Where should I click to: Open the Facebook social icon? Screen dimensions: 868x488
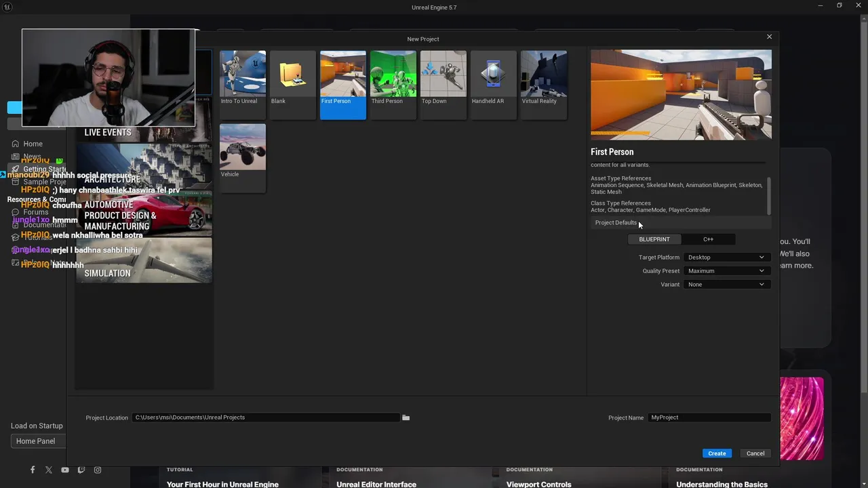click(33, 470)
